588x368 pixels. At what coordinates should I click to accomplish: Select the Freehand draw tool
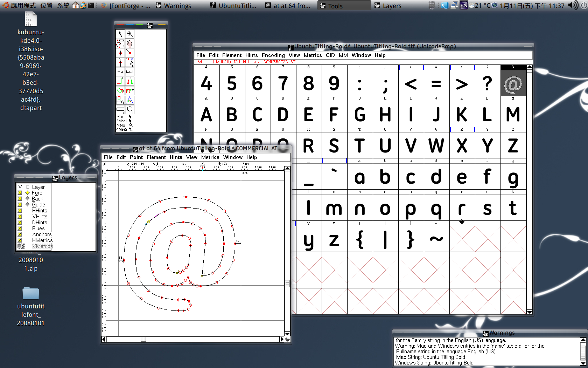point(120,43)
